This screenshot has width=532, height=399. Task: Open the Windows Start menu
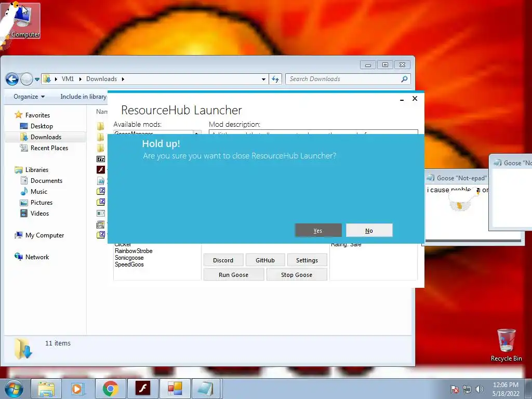(14, 389)
